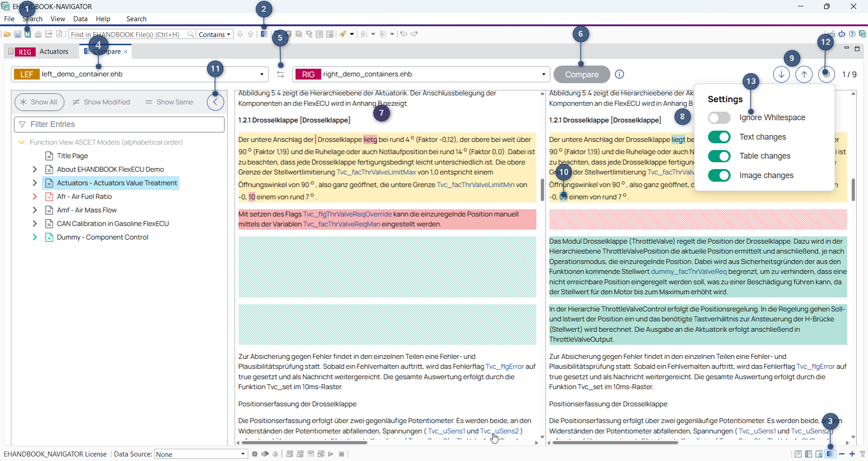The image size is (868, 461).
Task: Click the Show Modified filter button
Action: (101, 102)
